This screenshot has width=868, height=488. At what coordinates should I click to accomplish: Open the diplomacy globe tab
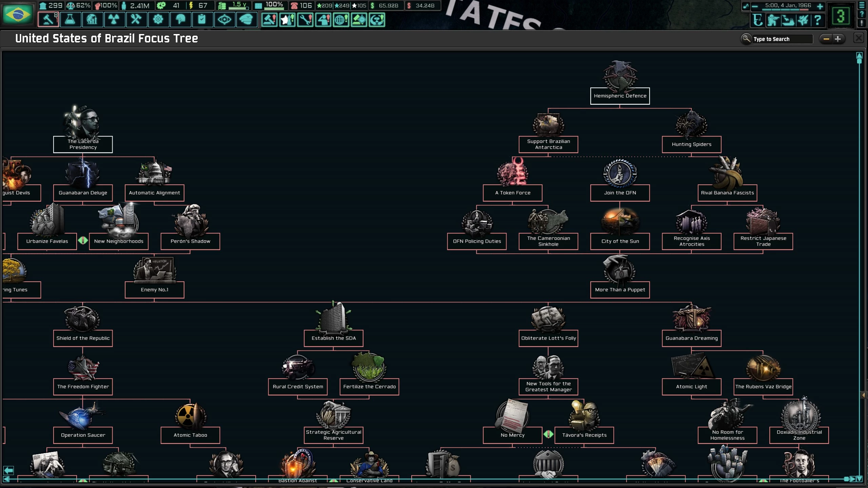(92, 20)
